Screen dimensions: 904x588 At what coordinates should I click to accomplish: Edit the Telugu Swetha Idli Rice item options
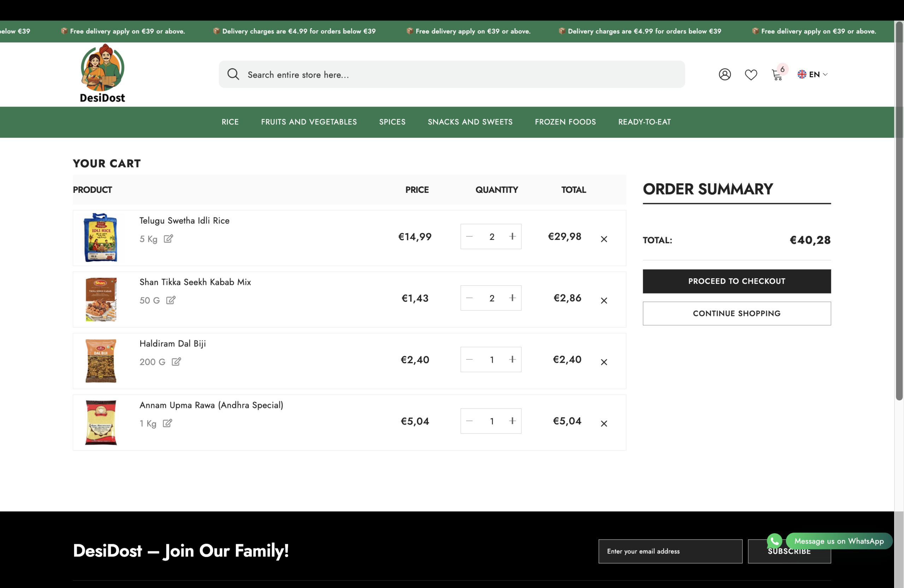point(169,239)
